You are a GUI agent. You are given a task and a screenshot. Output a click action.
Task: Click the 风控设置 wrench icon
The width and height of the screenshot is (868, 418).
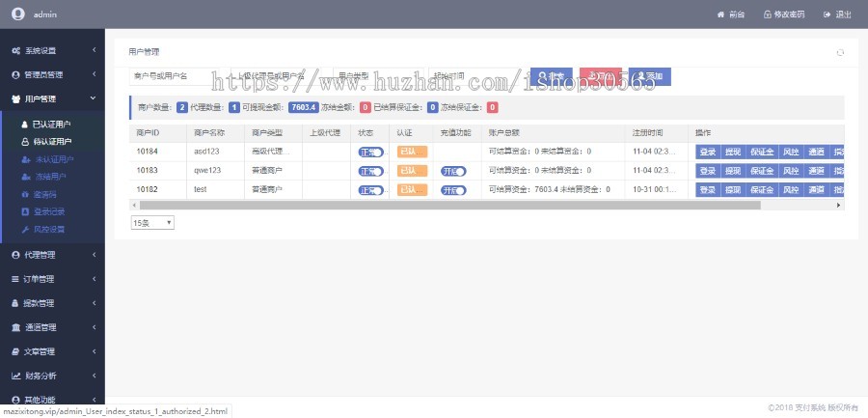point(24,230)
